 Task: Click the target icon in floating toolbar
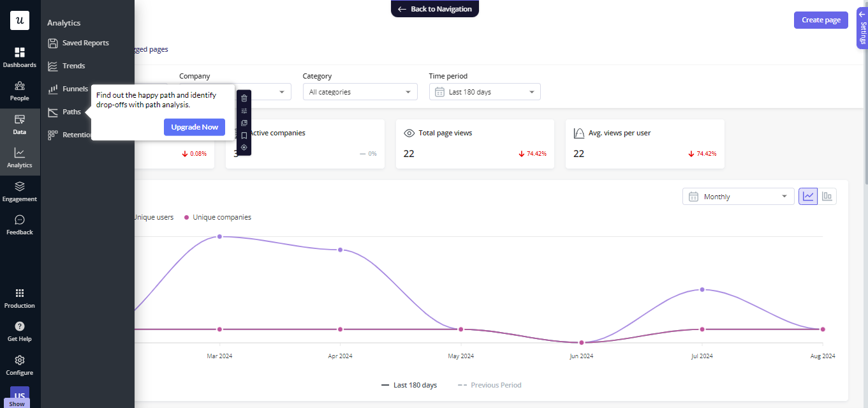click(244, 147)
